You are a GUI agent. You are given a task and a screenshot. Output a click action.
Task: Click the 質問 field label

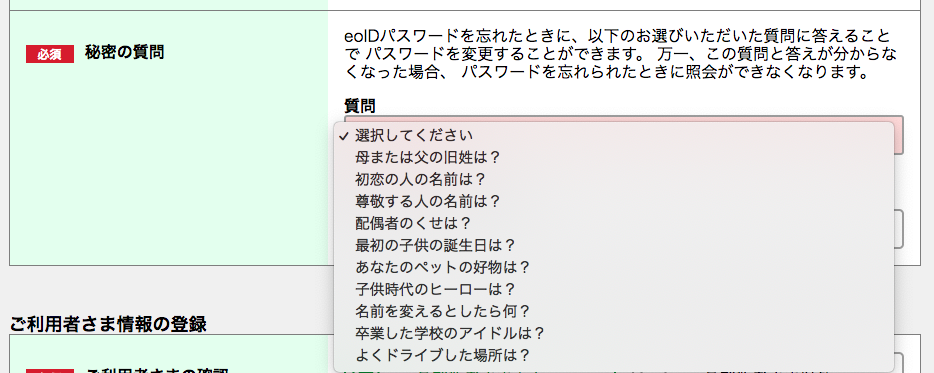360,106
